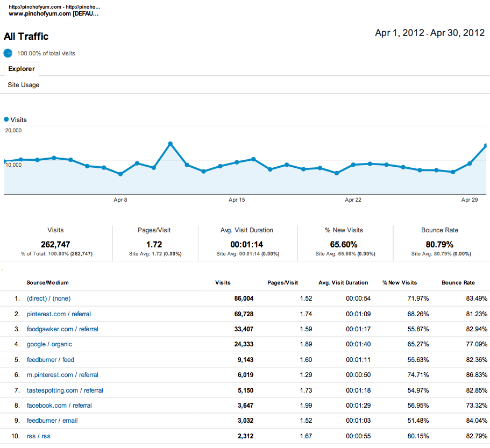The image size is (490, 448).
Task: Switch to the Explorer tab
Action: tap(21, 69)
